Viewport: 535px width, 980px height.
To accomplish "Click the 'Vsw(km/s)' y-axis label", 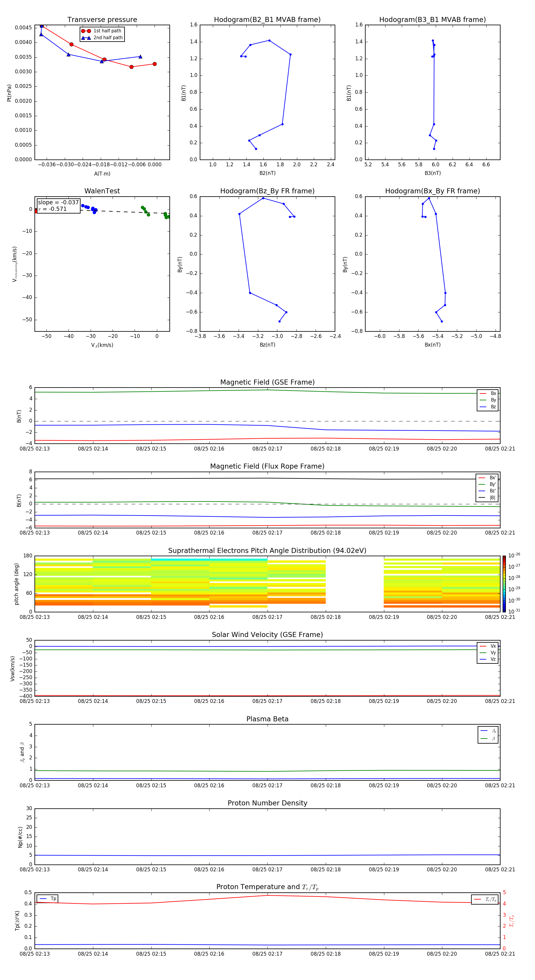I will pos(12,668).
